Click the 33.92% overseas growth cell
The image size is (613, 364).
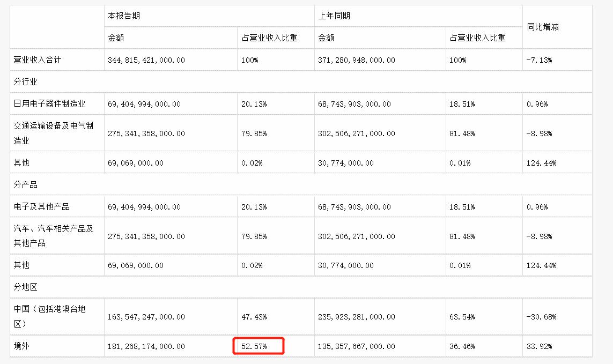tap(539, 346)
